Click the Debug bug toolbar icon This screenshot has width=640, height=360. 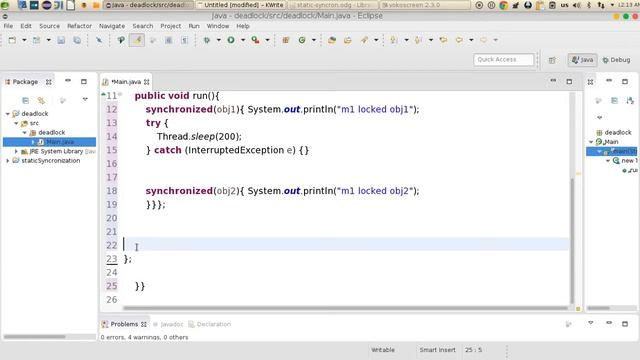(x=207, y=40)
